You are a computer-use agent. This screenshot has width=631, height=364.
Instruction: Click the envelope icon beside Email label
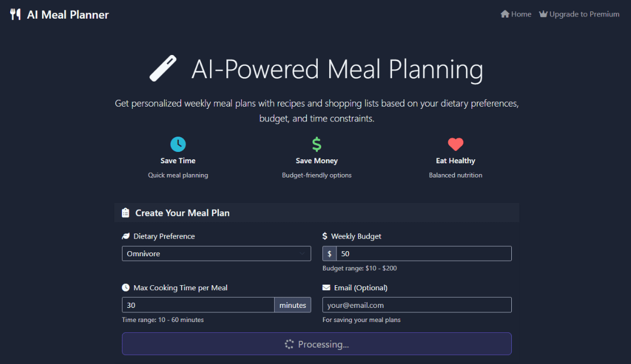326,288
